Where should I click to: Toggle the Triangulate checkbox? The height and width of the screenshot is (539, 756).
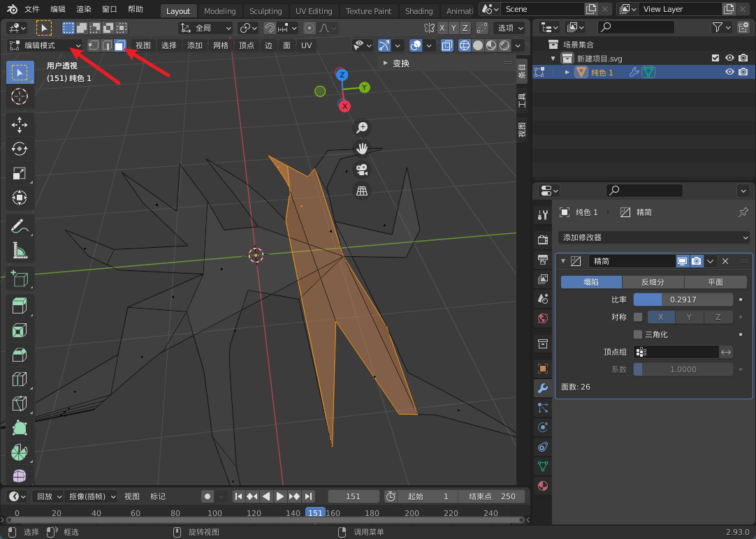point(638,334)
